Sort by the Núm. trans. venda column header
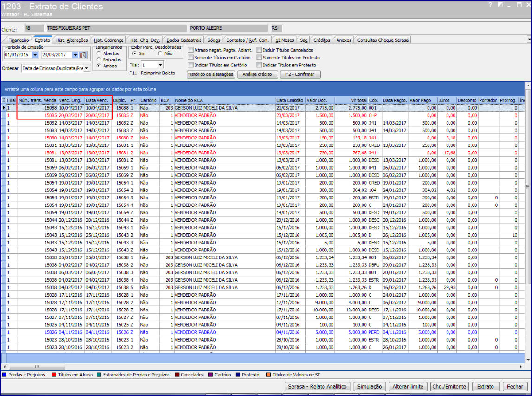532x396 pixels. coord(38,100)
